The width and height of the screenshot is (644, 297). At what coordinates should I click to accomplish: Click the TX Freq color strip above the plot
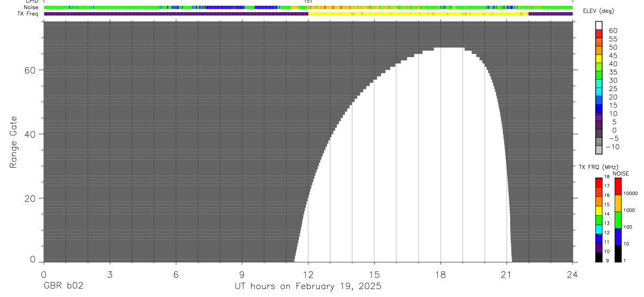[308, 14]
